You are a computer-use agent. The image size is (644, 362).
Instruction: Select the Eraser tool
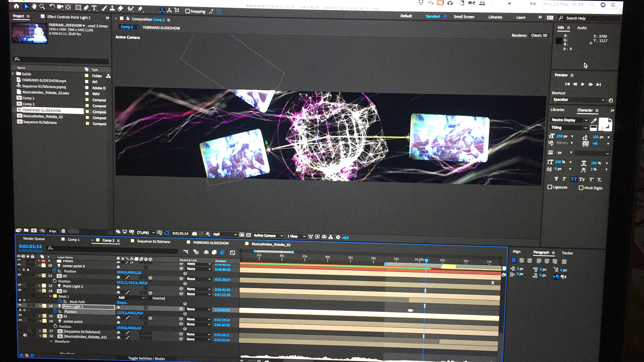point(120,8)
